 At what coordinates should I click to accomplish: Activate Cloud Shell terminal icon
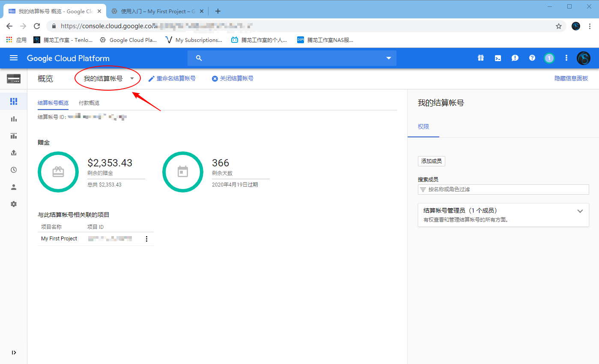click(x=498, y=58)
